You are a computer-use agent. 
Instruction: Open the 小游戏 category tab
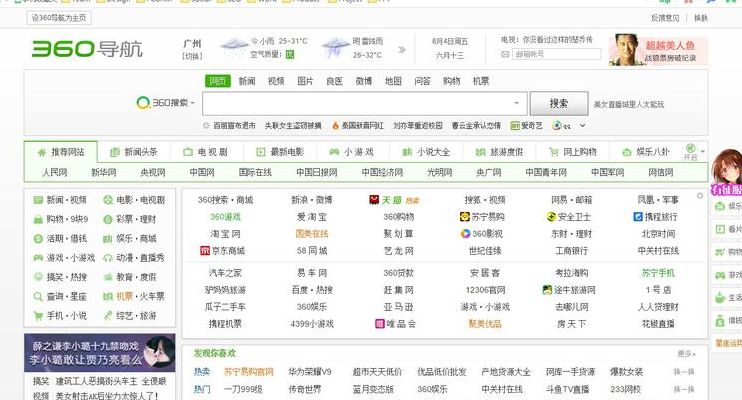(352, 152)
